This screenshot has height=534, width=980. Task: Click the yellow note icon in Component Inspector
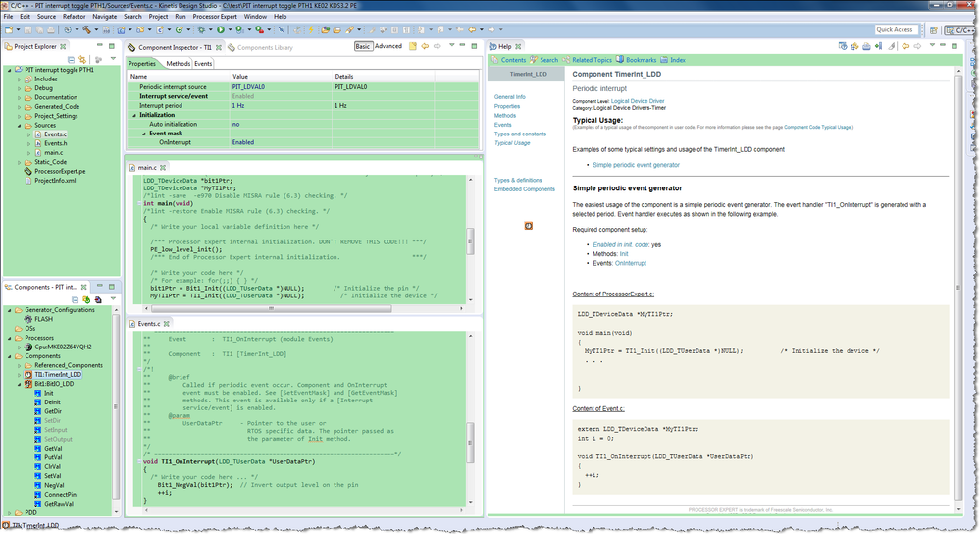pos(412,46)
